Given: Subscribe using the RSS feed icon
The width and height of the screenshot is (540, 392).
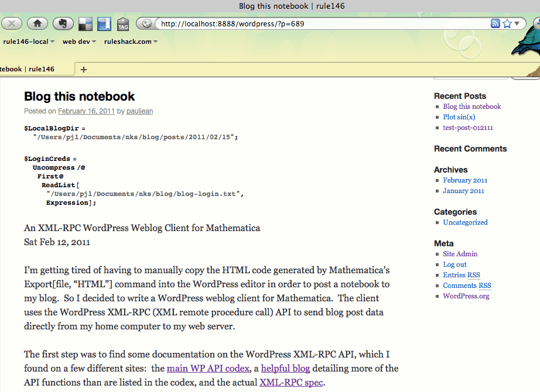Looking at the screenshot, I should pyautogui.click(x=495, y=23).
